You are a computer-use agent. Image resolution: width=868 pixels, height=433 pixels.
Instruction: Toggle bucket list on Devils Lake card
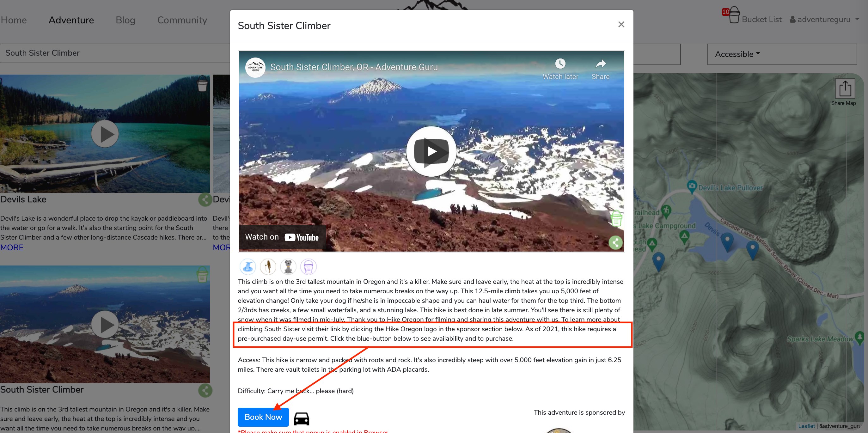(203, 83)
